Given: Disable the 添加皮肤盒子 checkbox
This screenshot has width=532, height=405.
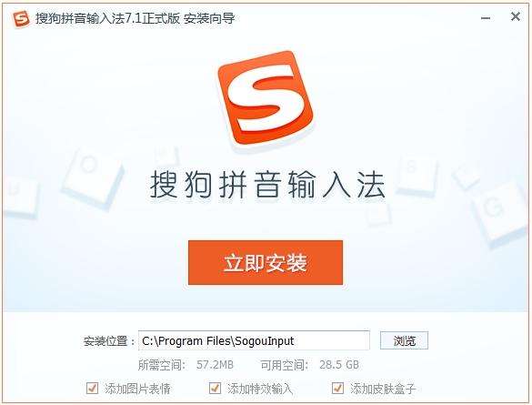Looking at the screenshot, I should click(x=337, y=388).
